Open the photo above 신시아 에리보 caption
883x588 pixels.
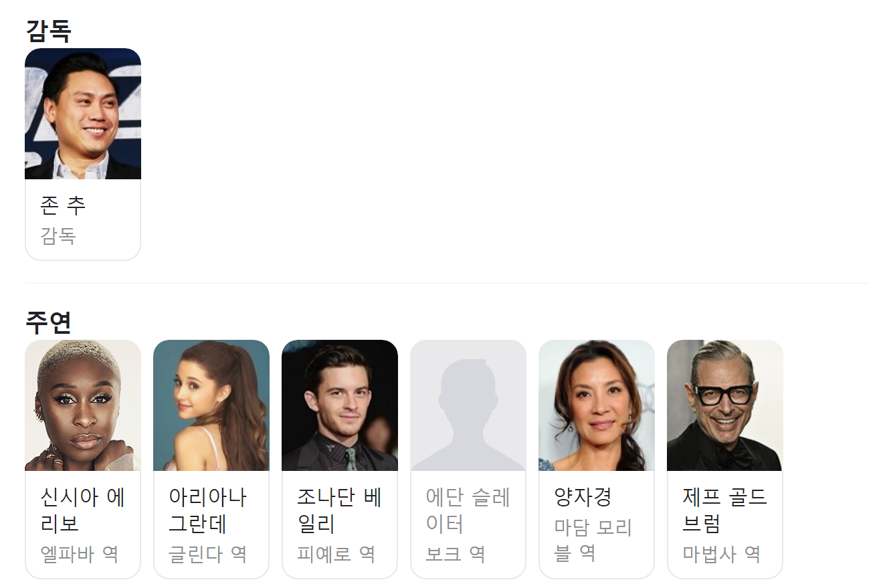[x=83, y=405]
